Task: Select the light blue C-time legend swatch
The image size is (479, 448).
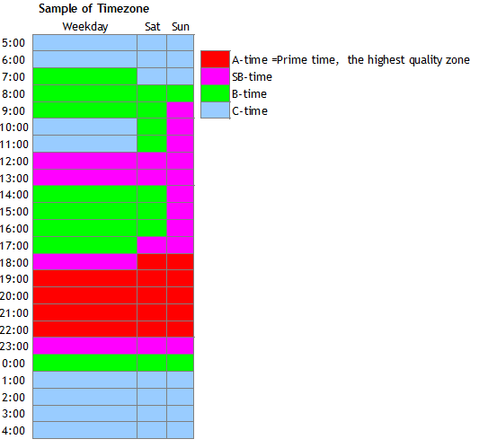Action: coord(216,110)
